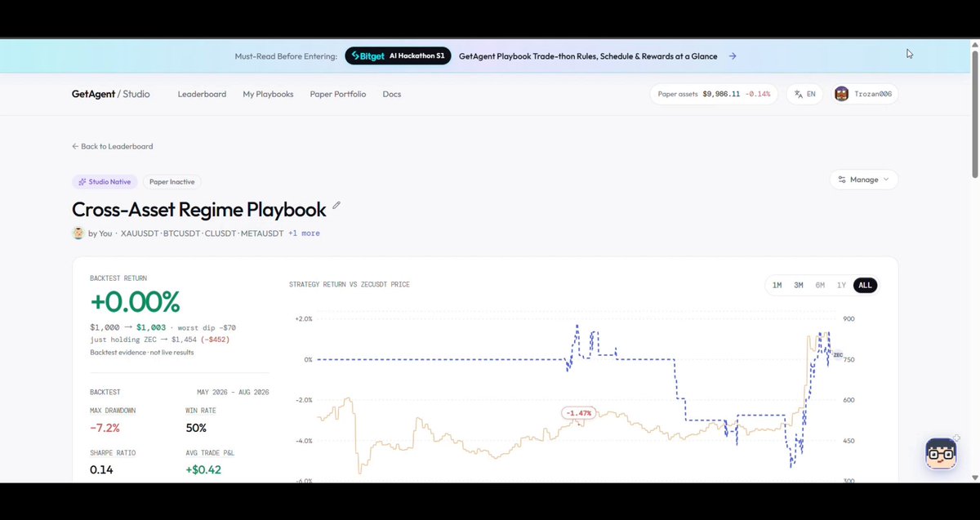Click the Paper assets balance pill
The width and height of the screenshot is (980, 520).
coord(715,94)
